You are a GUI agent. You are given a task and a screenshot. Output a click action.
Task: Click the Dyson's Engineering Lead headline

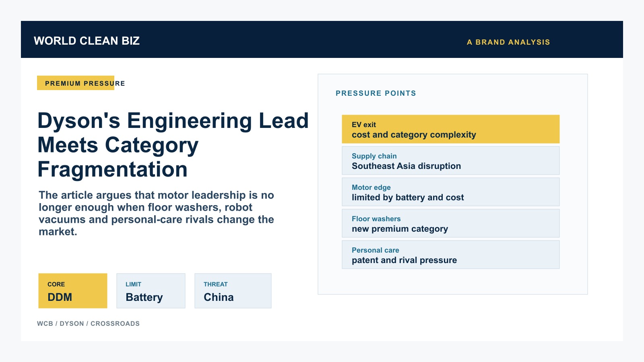[173, 145]
